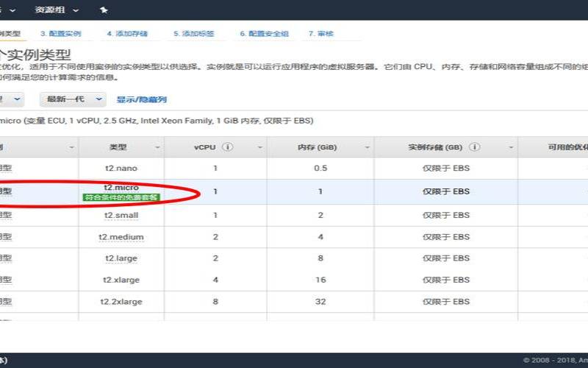Click the 仅限于 EBS cell for t2.nano
Screen dimensions: 588x368
click(x=446, y=169)
